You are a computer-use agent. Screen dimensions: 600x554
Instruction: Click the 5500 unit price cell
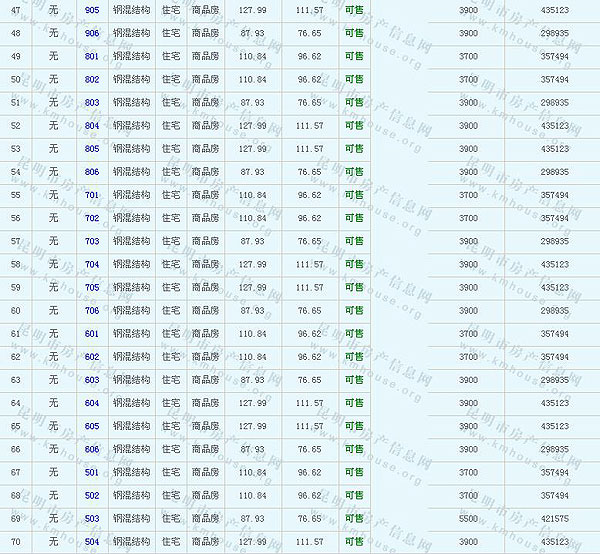pos(468,519)
